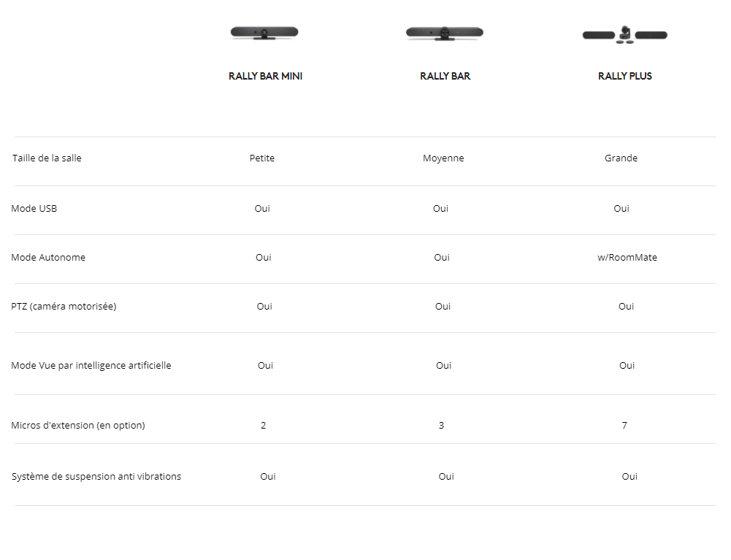Click the Rally Plus product image
Screen dimensions: 731x560
pos(625,34)
